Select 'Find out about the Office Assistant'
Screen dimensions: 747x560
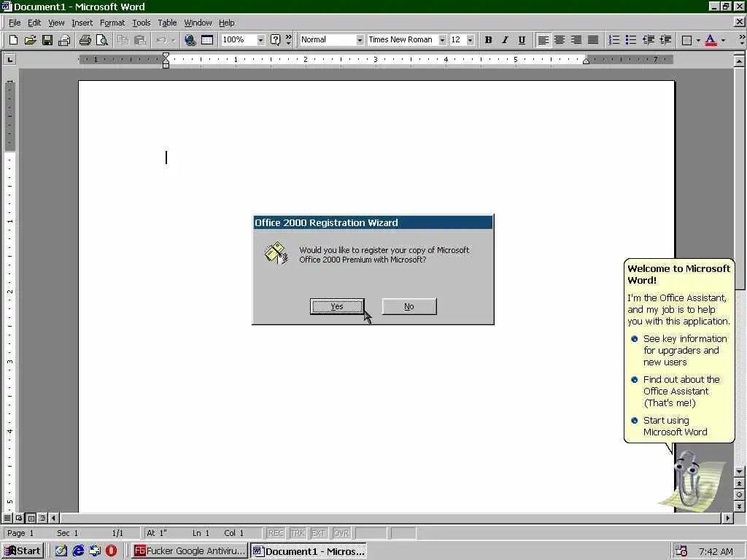point(681,392)
